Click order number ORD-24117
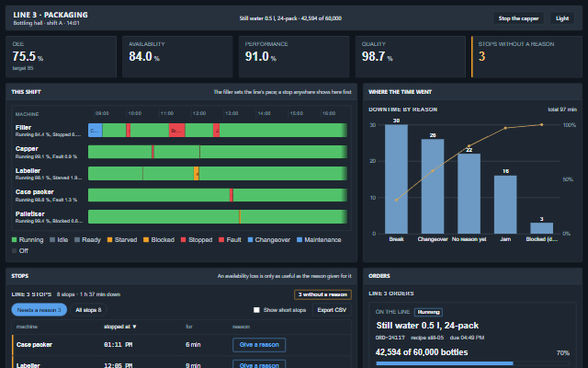 (x=390, y=338)
